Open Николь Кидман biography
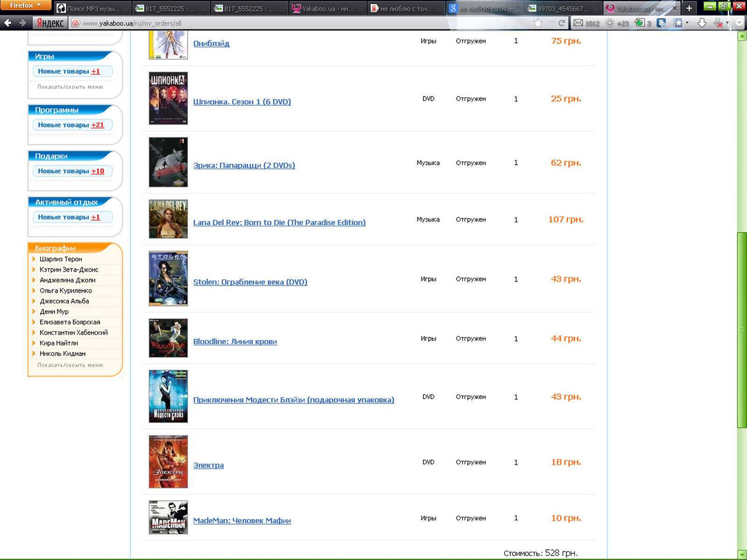 click(62, 354)
